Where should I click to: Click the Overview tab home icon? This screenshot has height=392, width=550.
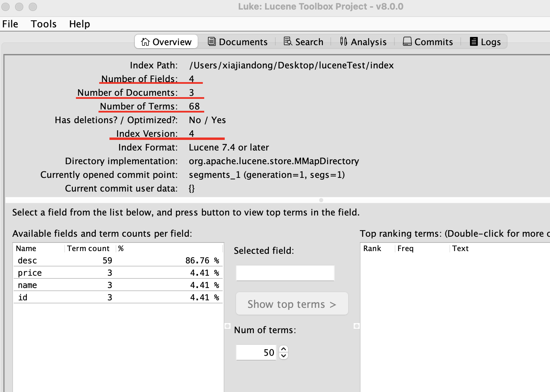[145, 42]
